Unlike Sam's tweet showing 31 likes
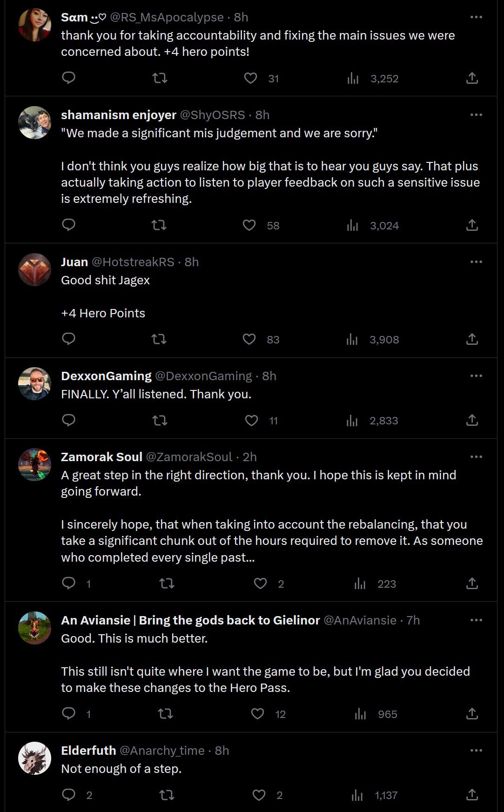The height and width of the screenshot is (812, 504). (x=250, y=78)
